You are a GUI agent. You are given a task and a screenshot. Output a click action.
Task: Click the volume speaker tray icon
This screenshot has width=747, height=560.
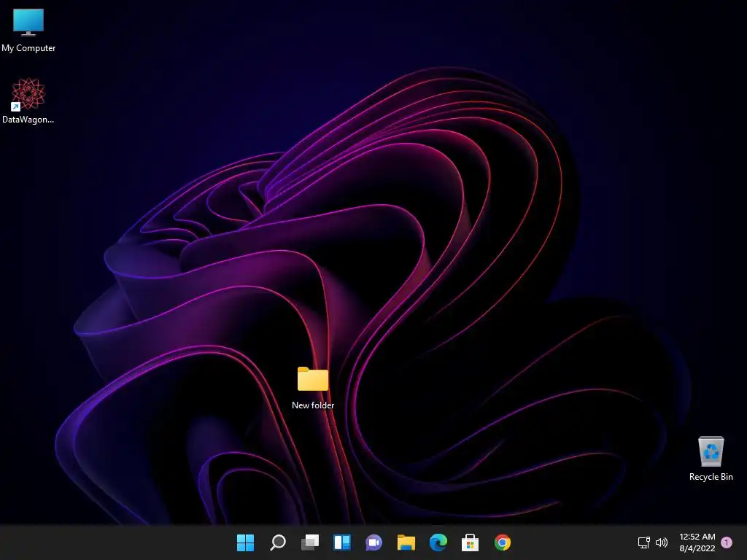click(x=661, y=542)
